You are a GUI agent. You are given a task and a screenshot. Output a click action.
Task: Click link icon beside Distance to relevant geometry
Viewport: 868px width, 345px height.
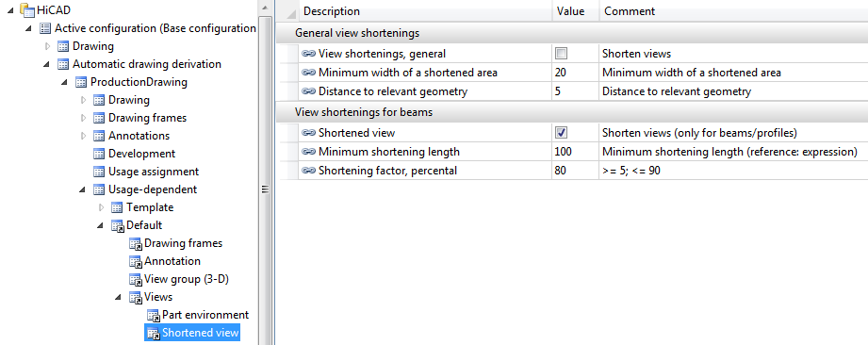309,91
